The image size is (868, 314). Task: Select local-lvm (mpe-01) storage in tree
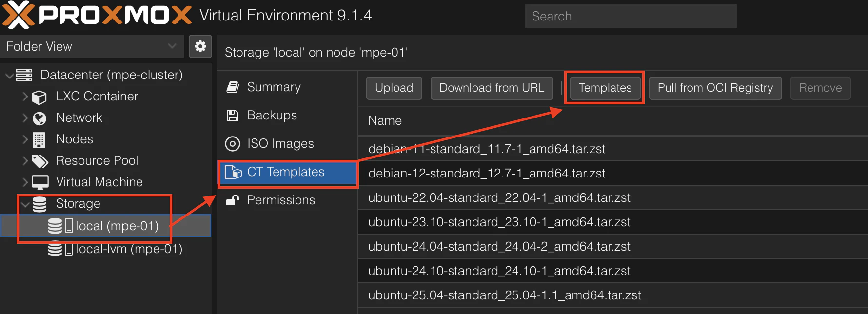(129, 249)
